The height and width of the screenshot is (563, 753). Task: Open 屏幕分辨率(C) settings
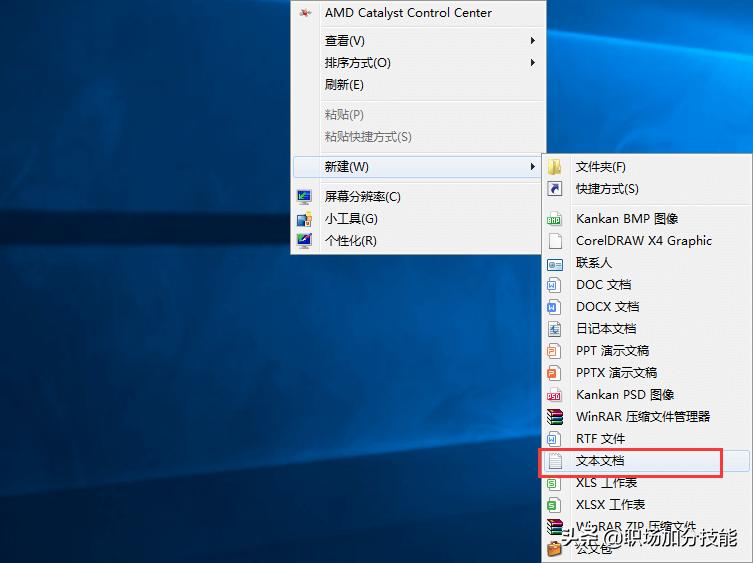[417, 196]
